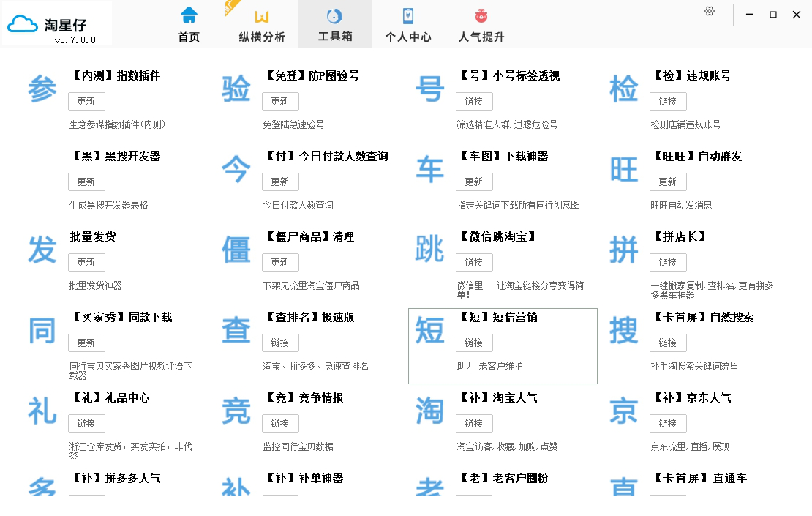Click description 免登陆急速验号

(x=293, y=125)
